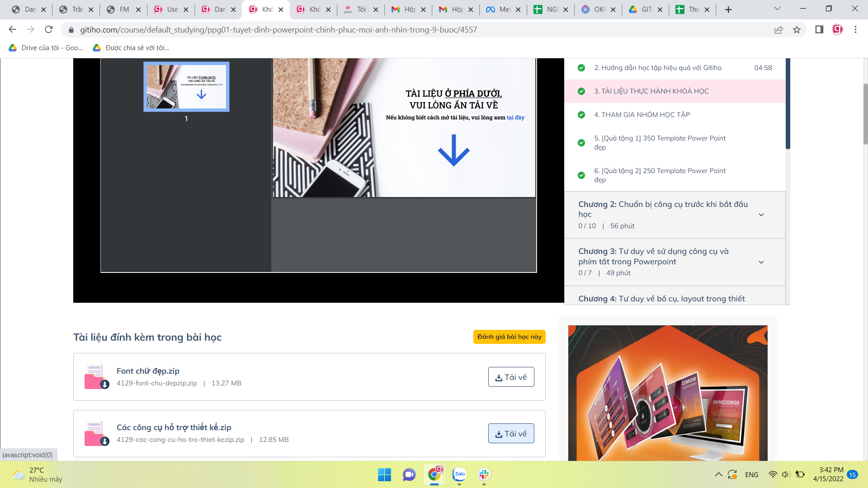Open Chrome's three-dot menu
The width and height of the screenshot is (868, 488).
[855, 29]
